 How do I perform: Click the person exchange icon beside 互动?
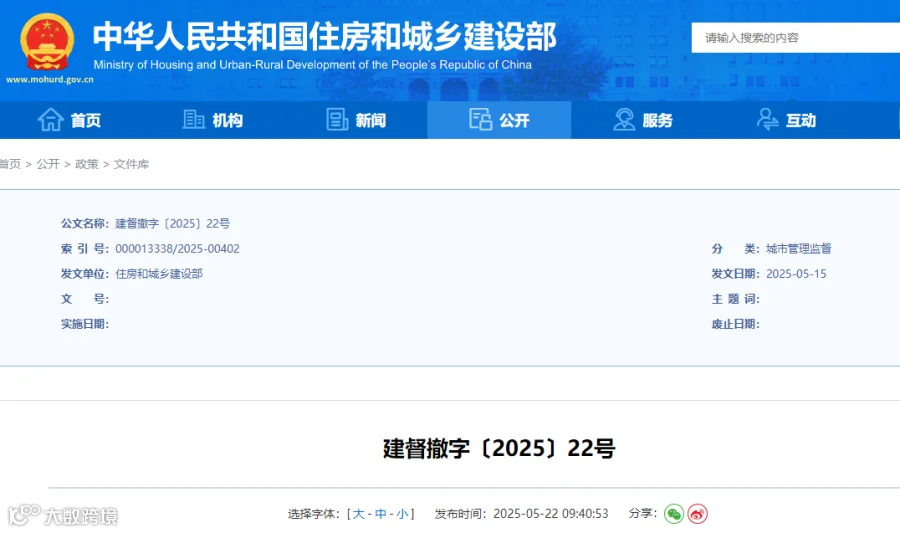[767, 119]
